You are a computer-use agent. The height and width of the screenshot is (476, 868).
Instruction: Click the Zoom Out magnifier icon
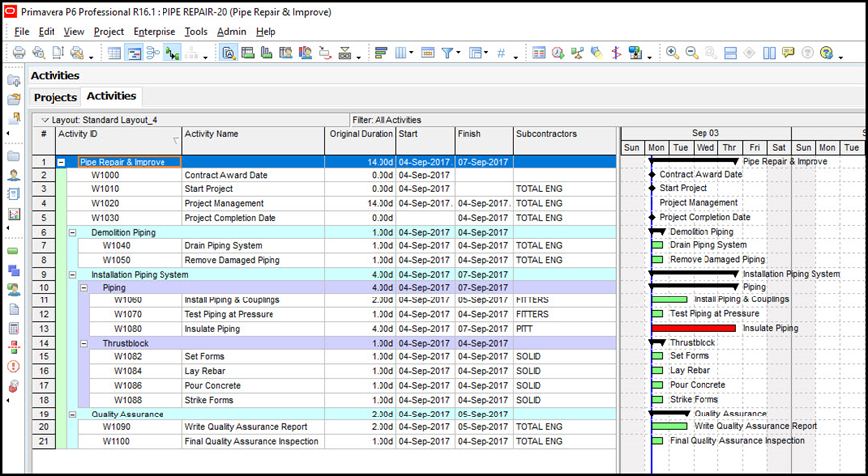coord(692,53)
